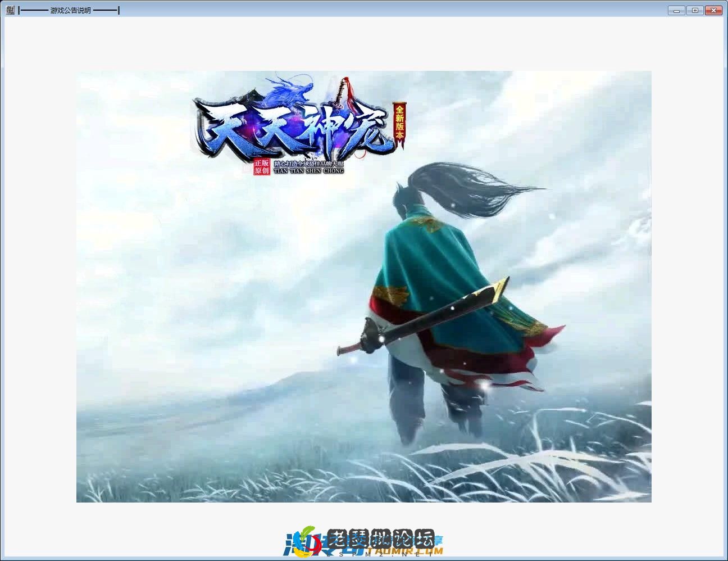Image resolution: width=728 pixels, height=561 pixels.
Task: Click the swordsman artwork image
Action: [364, 287]
